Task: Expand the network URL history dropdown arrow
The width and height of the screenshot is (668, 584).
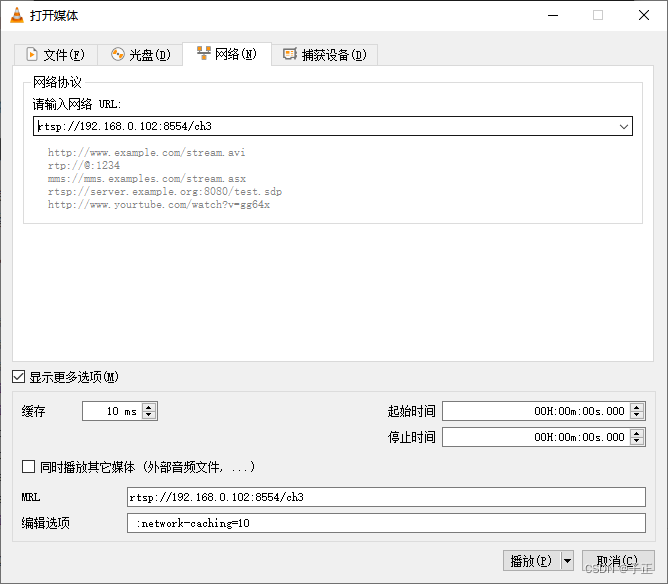Action: 624,127
